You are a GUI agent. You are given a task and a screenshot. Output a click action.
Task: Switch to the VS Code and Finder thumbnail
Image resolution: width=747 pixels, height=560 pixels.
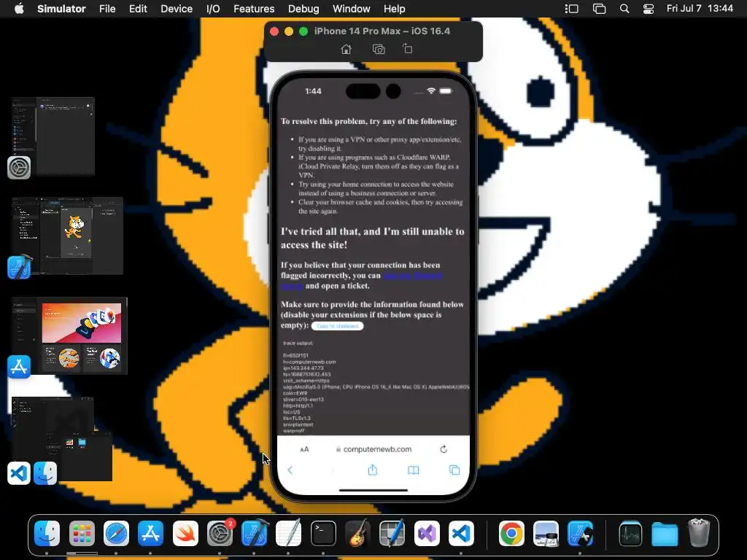[62, 438]
